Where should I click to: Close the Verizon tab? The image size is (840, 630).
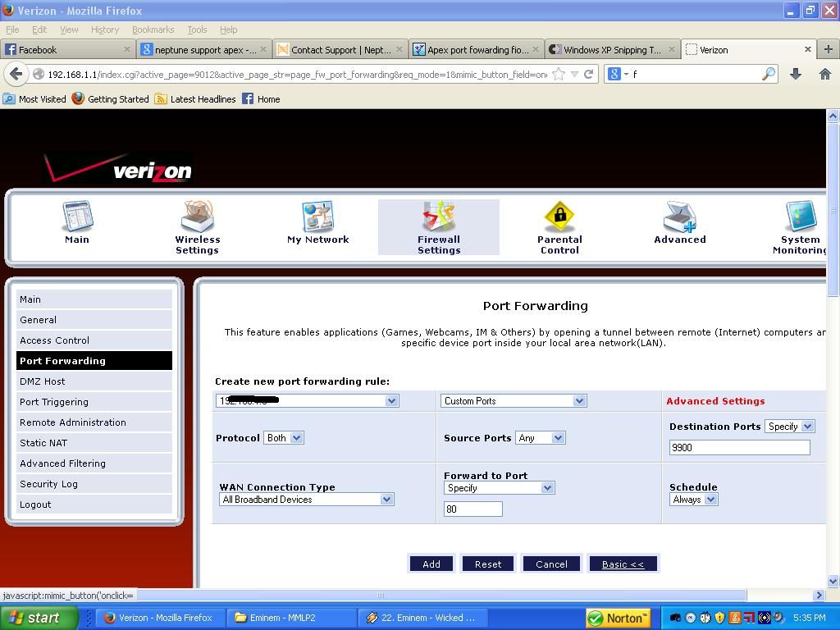click(808, 49)
